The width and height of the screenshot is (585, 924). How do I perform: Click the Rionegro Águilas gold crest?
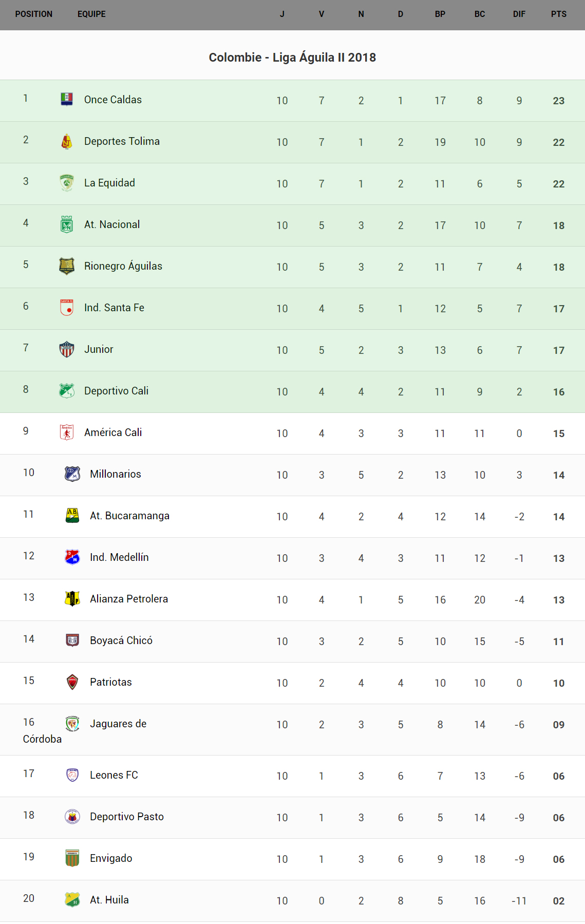67,266
